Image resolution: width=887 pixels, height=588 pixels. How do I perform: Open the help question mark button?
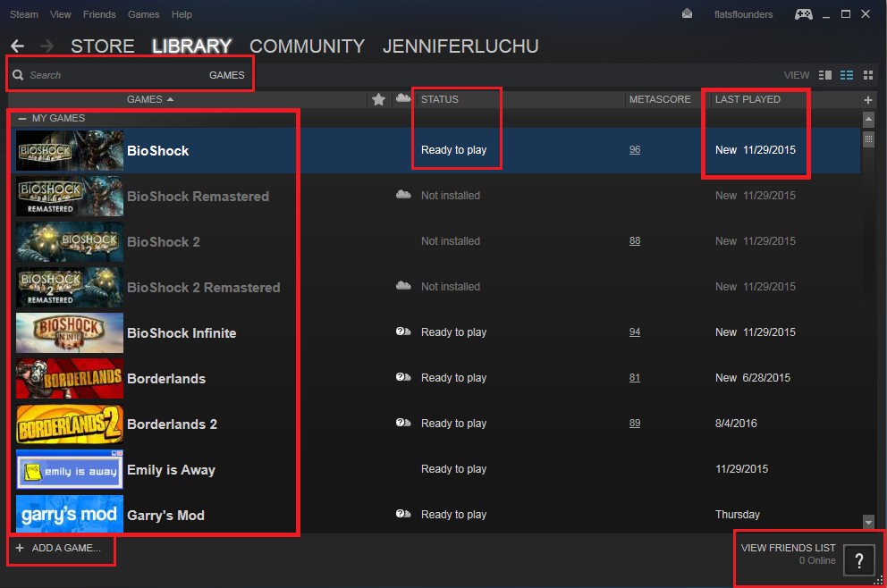(858, 560)
